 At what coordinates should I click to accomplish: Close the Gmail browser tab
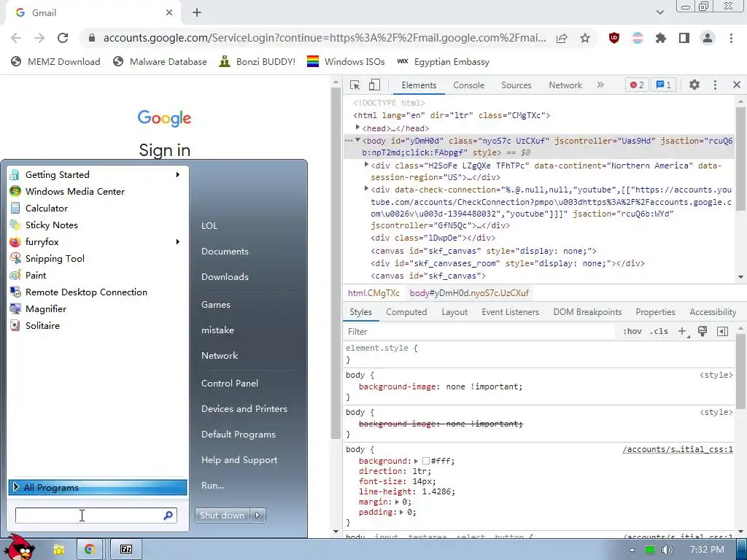click(x=169, y=13)
